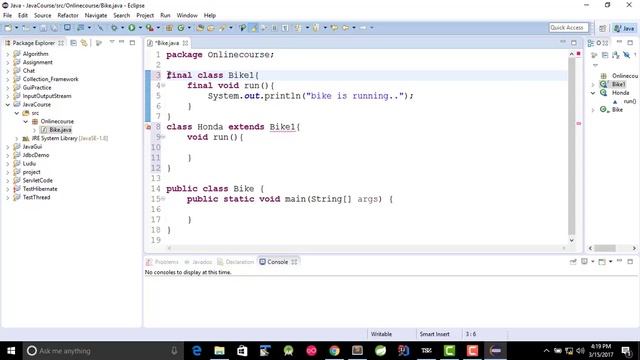Click the Quick Access field
The height and width of the screenshot is (360, 640).
coord(568,28)
